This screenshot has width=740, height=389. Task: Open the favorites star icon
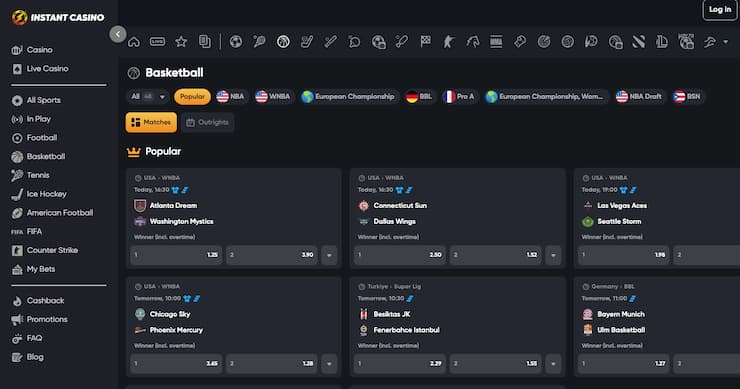point(181,42)
